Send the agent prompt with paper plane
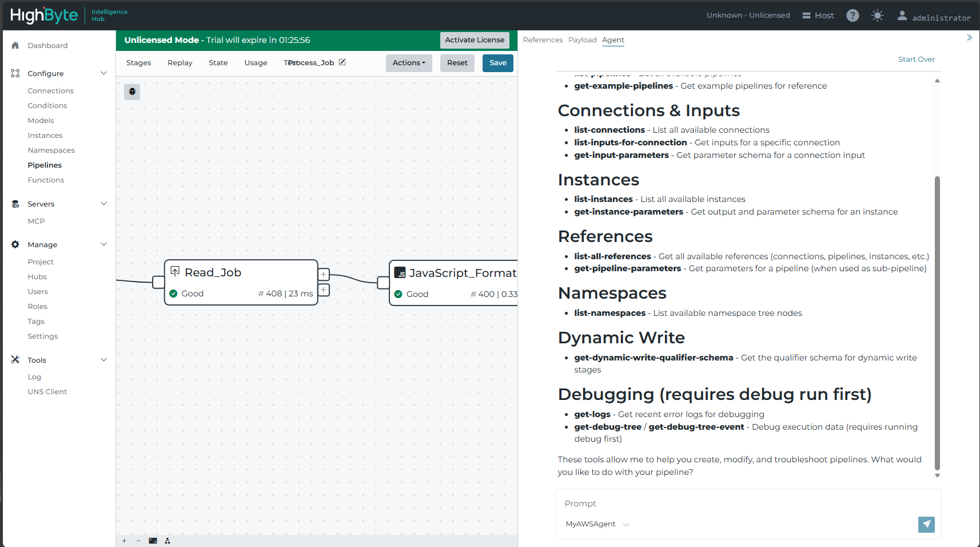The width and height of the screenshot is (980, 547). tap(926, 524)
